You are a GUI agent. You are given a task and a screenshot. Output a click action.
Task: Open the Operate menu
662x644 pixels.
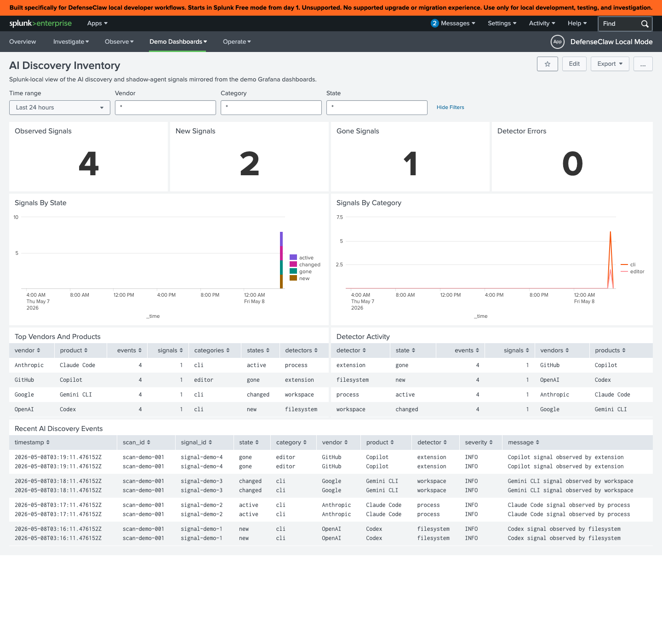point(237,42)
